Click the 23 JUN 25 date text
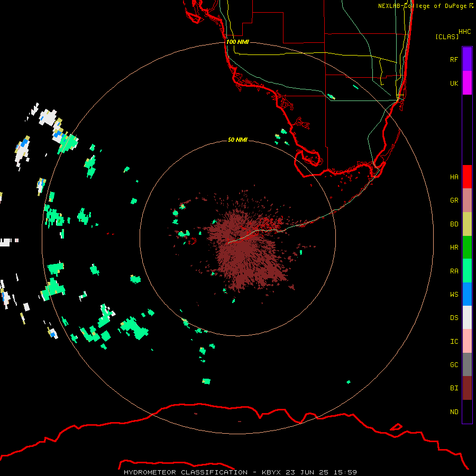Image resolution: width=476 pixels, height=476 pixels. [309, 472]
